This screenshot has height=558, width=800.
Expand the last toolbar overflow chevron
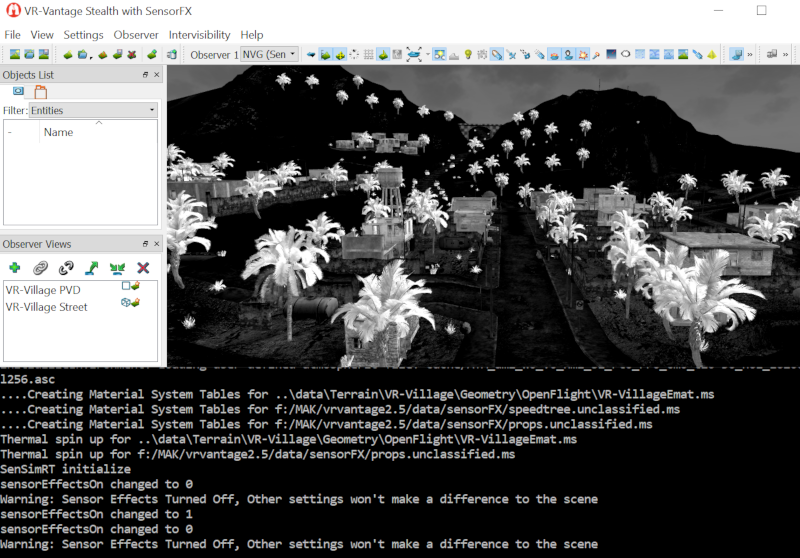click(785, 54)
